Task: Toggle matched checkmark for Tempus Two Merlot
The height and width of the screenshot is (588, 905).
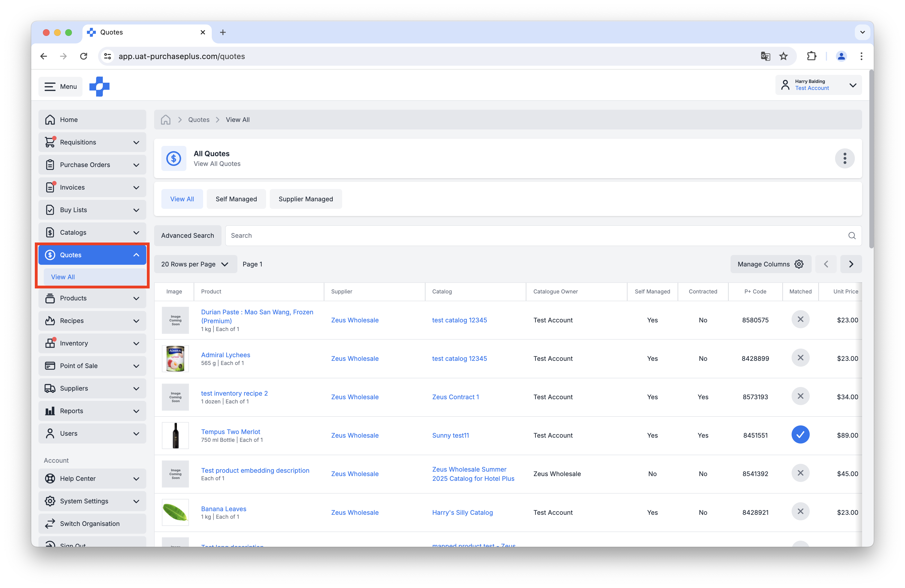Action: (801, 435)
